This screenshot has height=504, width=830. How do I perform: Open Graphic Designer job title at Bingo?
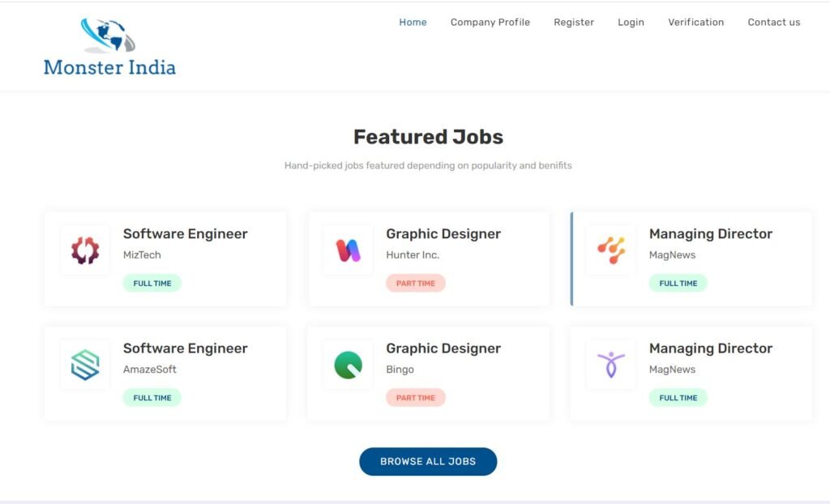[x=443, y=348]
